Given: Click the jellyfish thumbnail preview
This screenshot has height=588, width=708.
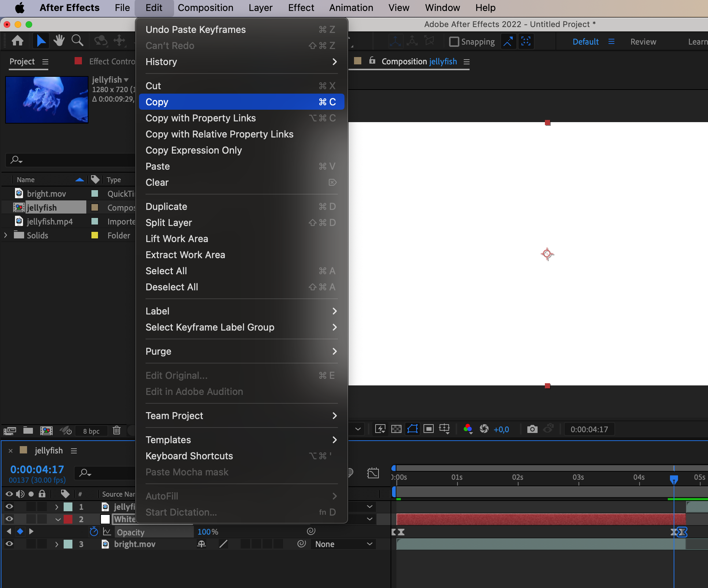Looking at the screenshot, I should [47, 99].
